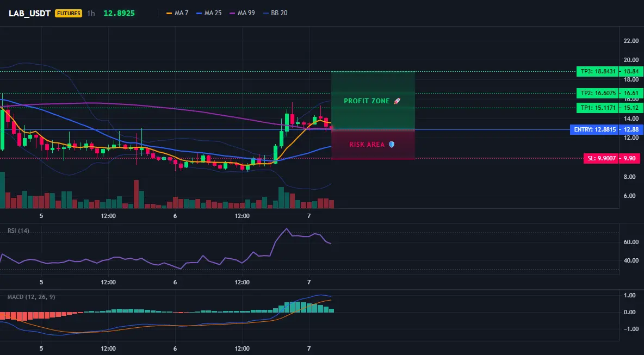Click the 20.00 price axis label
Screen dimensions: 644x355
[x=631, y=60]
